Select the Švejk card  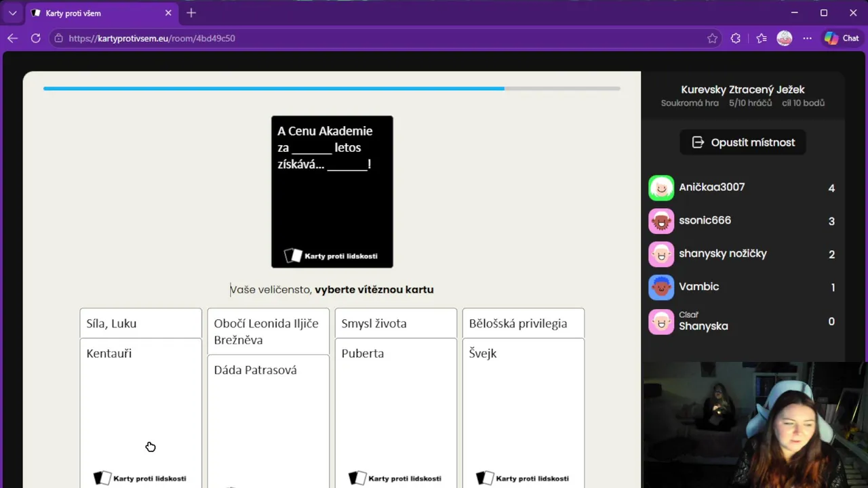click(524, 413)
